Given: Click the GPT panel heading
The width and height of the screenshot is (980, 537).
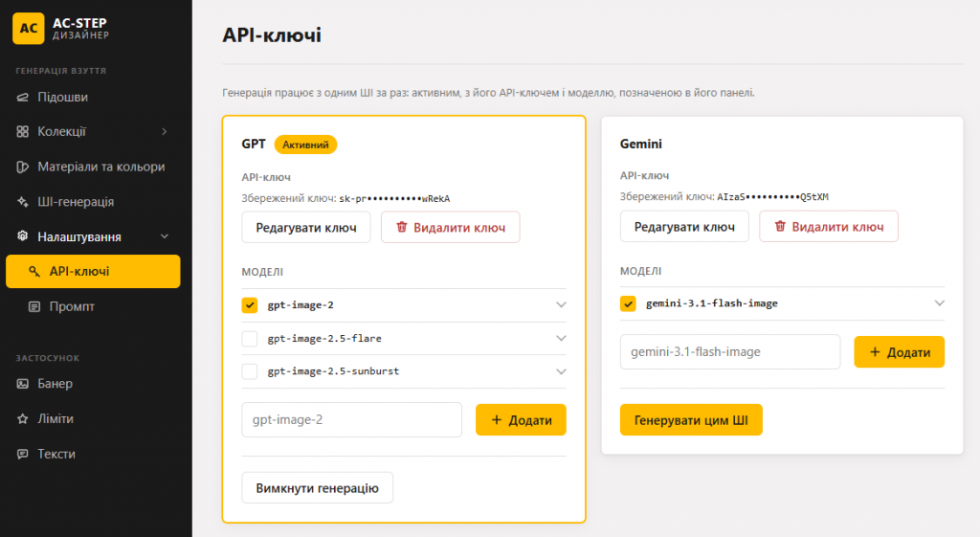Looking at the screenshot, I should [x=254, y=144].
